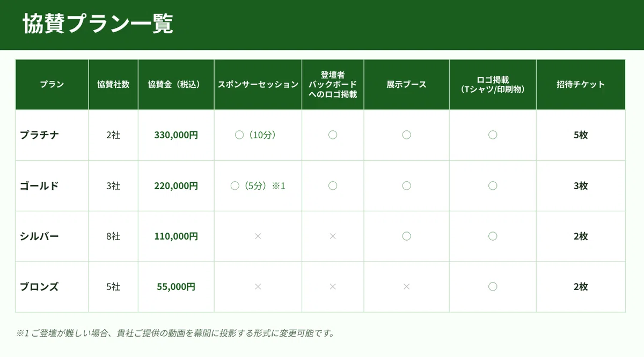Click the 330,000円 sponsorship amount
This screenshot has height=357, width=644.
pyautogui.click(x=176, y=135)
